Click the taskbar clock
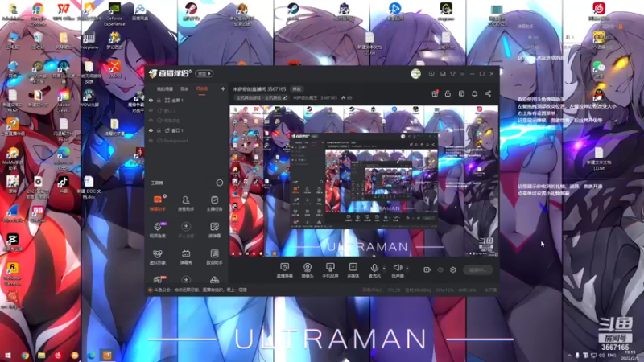 (630, 355)
